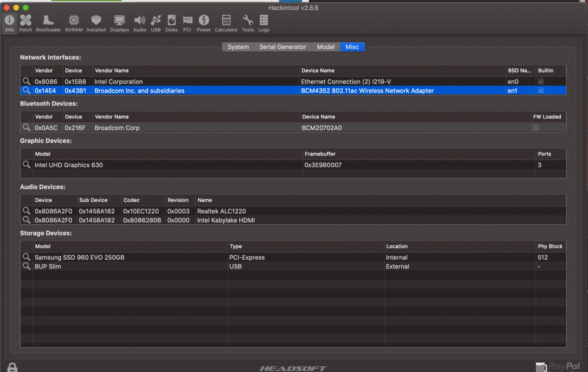The height and width of the screenshot is (372, 588).
Task: Select Samsung SSD 960 EVO 250GB row
Action: pyautogui.click(x=293, y=257)
